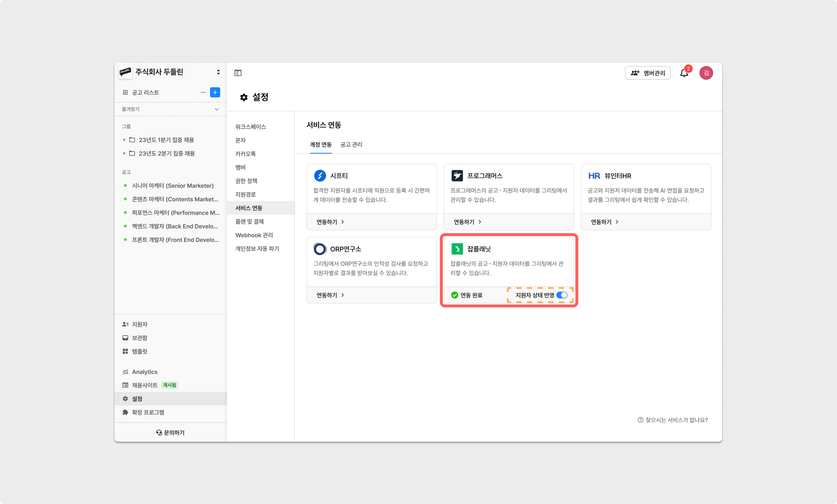Toggle 지원자 상태 반영 switch for 잡플래닛

click(x=562, y=295)
